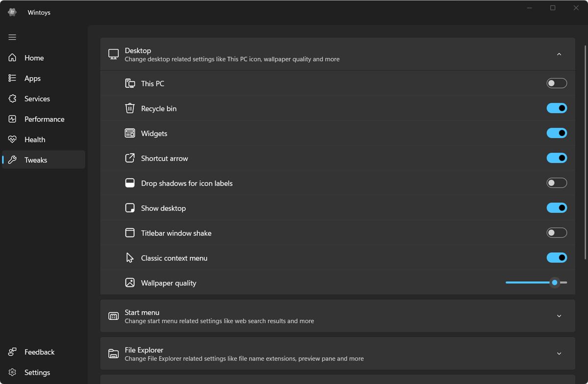The image size is (588, 384).
Task: Turn off the Widgets toggle
Action: tap(557, 133)
